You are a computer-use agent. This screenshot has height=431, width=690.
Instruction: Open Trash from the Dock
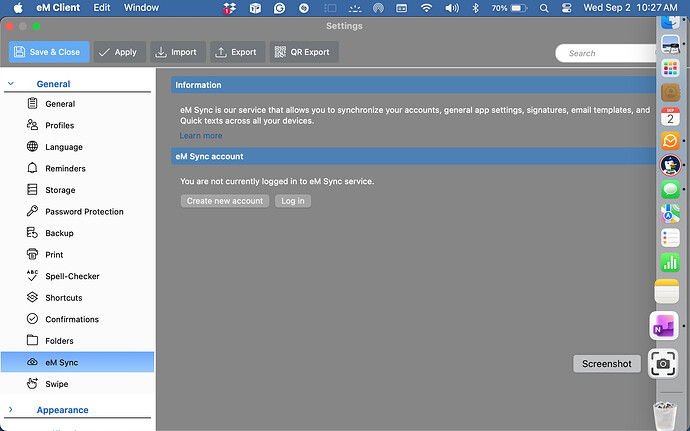click(x=664, y=415)
